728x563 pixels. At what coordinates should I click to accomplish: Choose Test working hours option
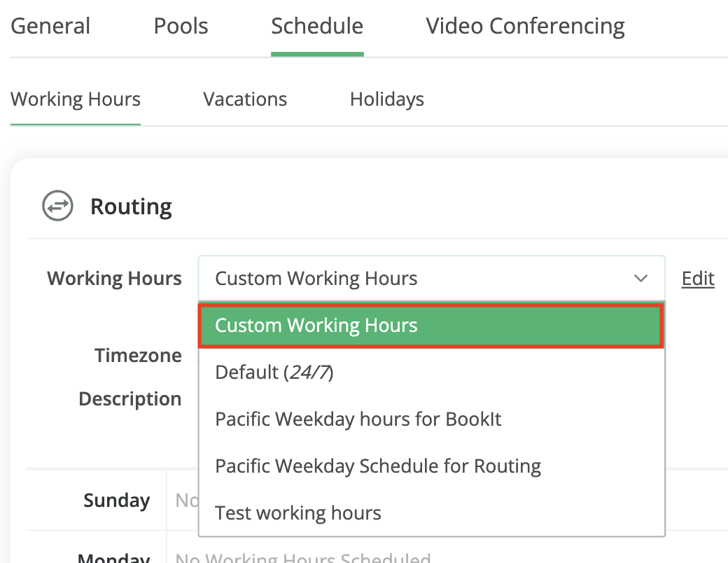click(297, 513)
